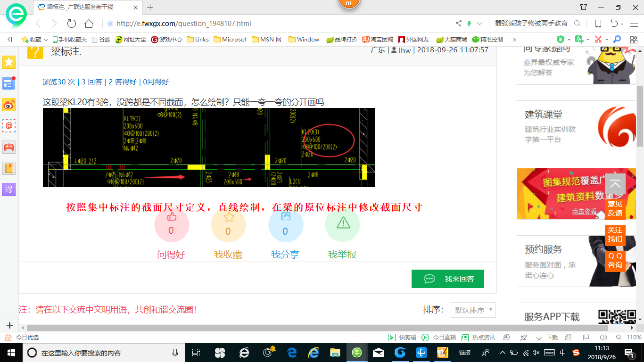Open the Weibo icon in the sidebar
This screenshot has width=644, height=362.
tap(9, 105)
